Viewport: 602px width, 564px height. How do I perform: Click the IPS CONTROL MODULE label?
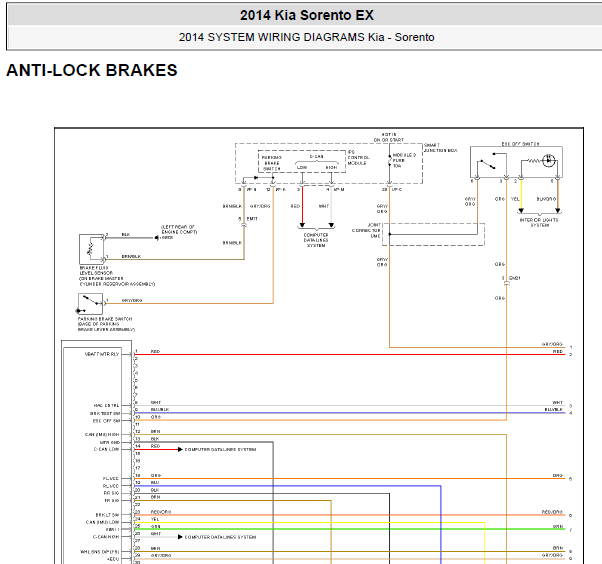[x=358, y=157]
